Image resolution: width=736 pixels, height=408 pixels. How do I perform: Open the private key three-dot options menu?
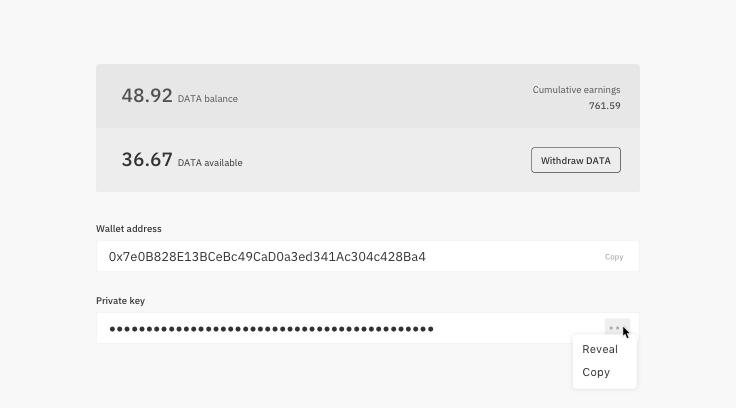616,328
